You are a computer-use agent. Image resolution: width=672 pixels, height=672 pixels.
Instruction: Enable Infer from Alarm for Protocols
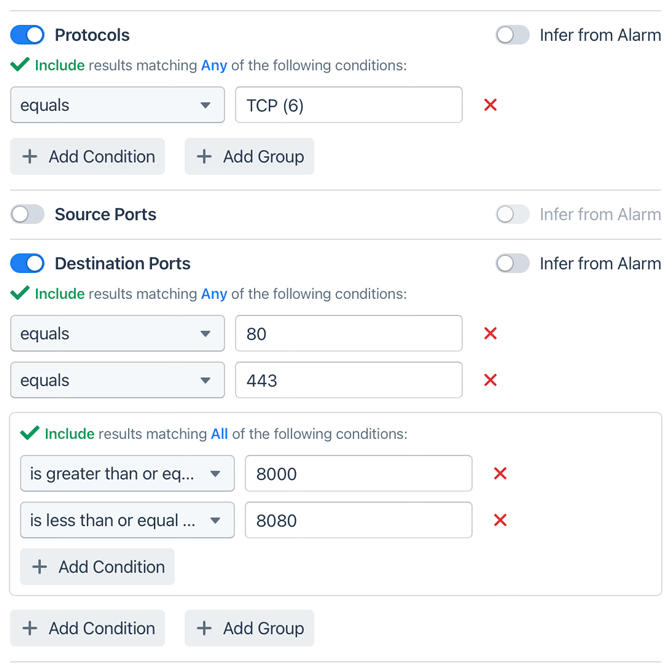click(512, 35)
